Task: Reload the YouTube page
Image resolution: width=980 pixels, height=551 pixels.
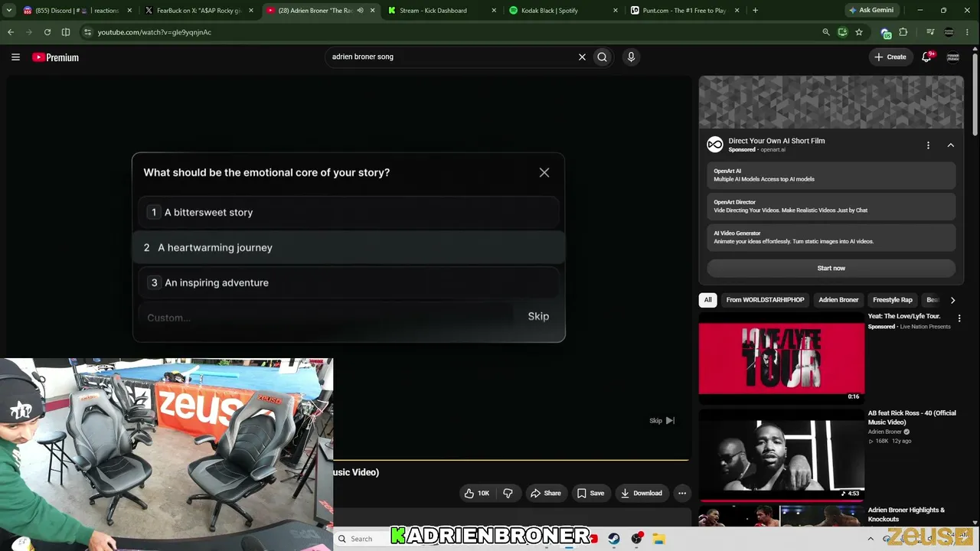Action: (47, 32)
